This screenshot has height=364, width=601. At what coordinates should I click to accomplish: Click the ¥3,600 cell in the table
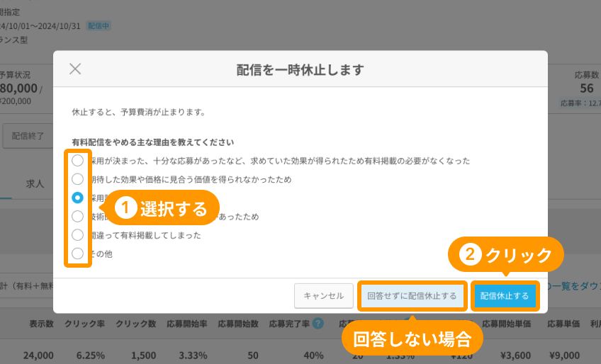click(515, 356)
